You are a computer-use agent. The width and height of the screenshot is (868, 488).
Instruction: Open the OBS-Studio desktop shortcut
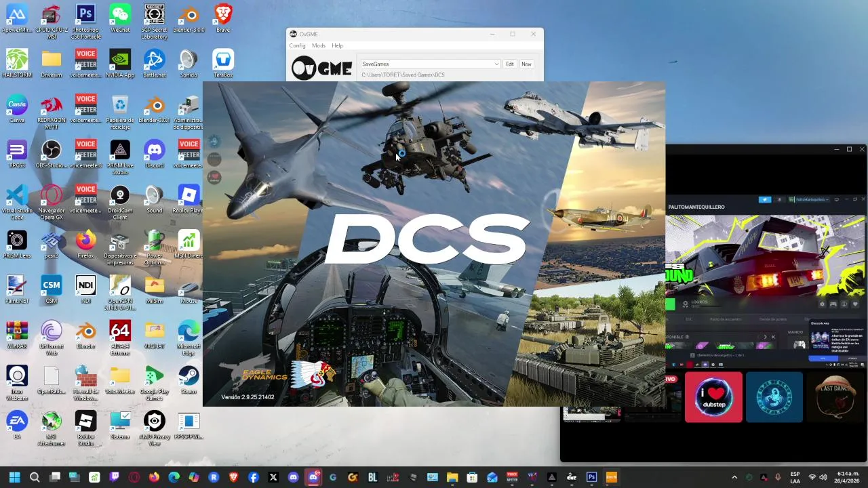[x=52, y=154]
